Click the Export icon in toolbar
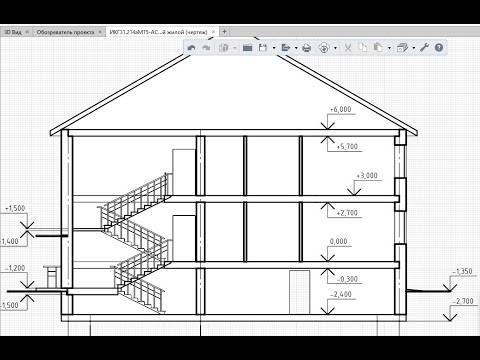Screen dimensions: 480x360 pyautogui.click(x=285, y=48)
